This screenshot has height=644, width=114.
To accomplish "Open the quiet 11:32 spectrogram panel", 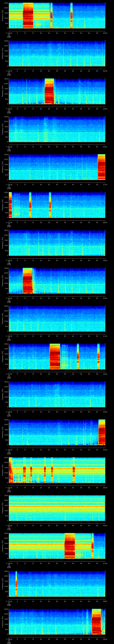I will click(x=57, y=394).
